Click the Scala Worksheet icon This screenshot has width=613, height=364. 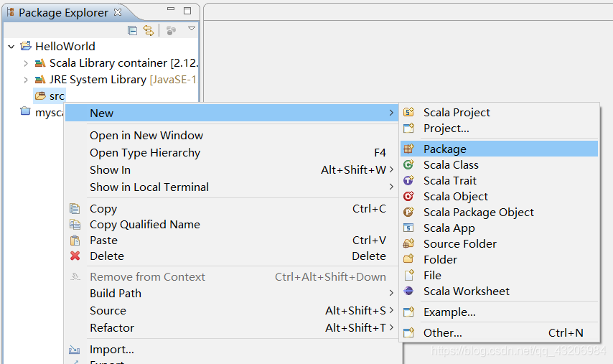pos(408,291)
